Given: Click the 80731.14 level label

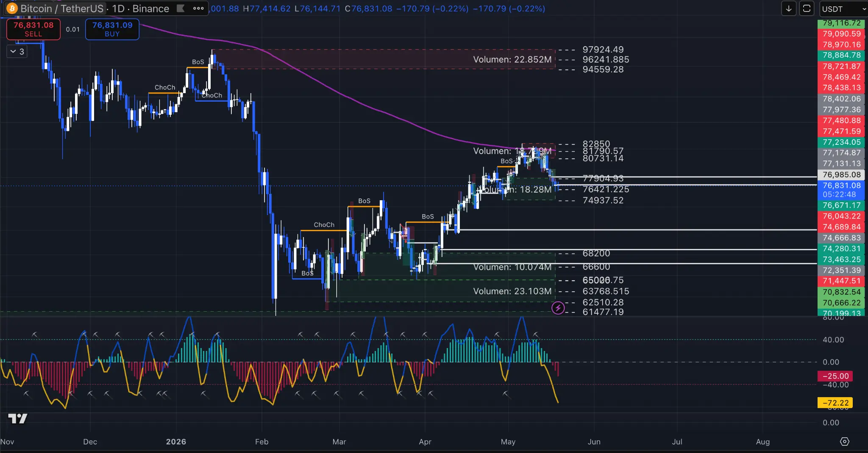Looking at the screenshot, I should click(603, 158).
